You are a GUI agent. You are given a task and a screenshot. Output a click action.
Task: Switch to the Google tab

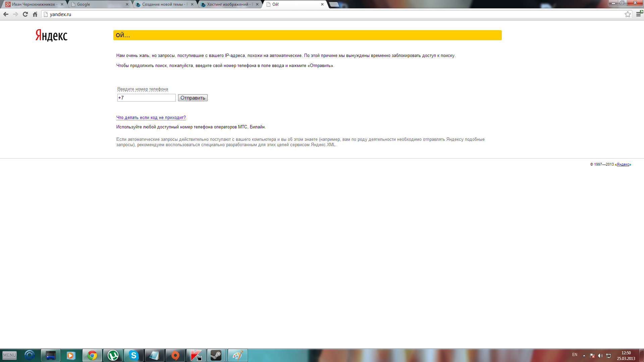(x=99, y=4)
